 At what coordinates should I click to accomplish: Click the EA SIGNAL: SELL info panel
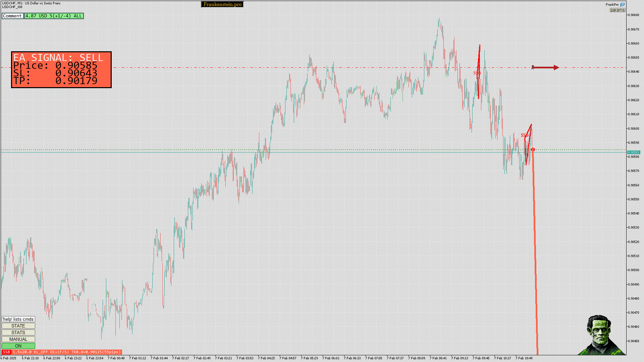click(x=61, y=70)
